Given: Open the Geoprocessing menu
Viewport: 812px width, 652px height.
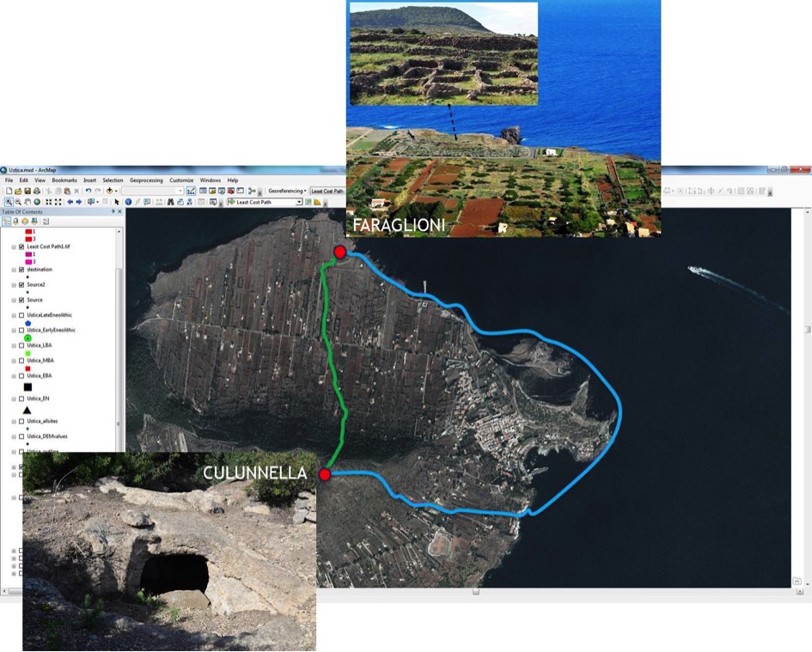Looking at the screenshot, I should click(146, 180).
